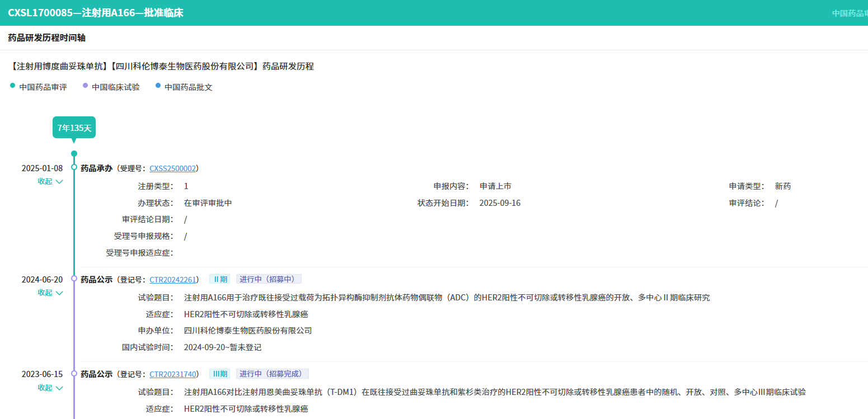The image size is (868, 419).
Task: Open the CTR20242261 registration link
Action: 172,279
